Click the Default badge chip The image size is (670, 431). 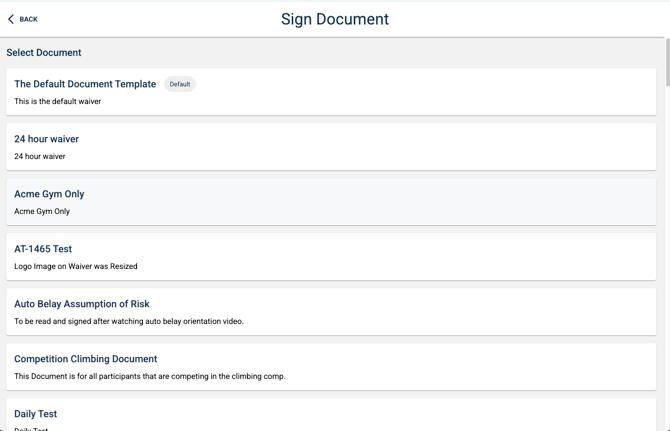pos(180,84)
